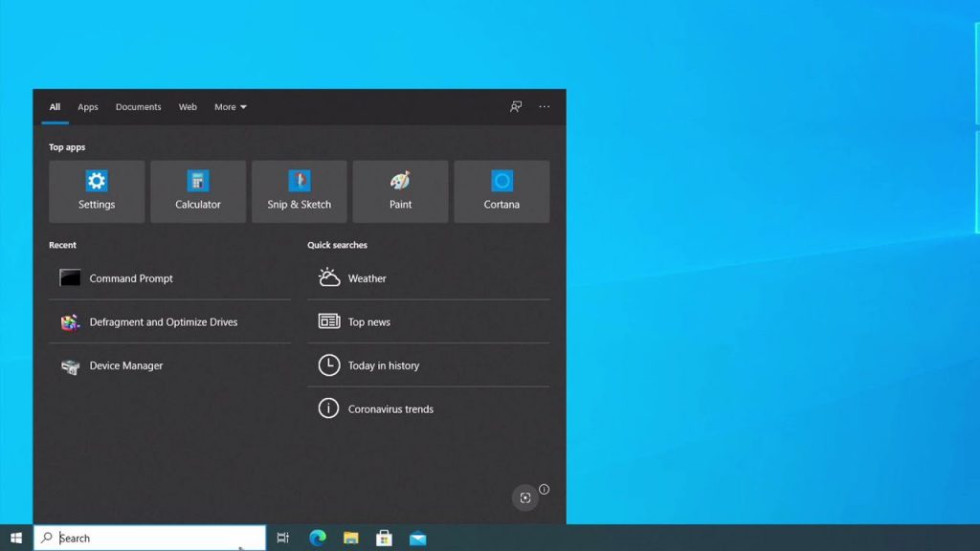The width and height of the screenshot is (980, 551).
Task: Open the three-dot options menu
Action: point(545,107)
